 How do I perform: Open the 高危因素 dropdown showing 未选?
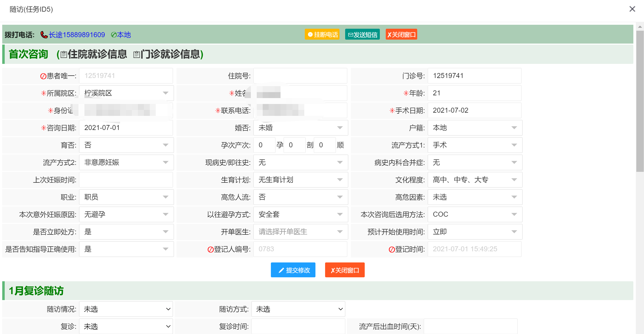tap(475, 197)
